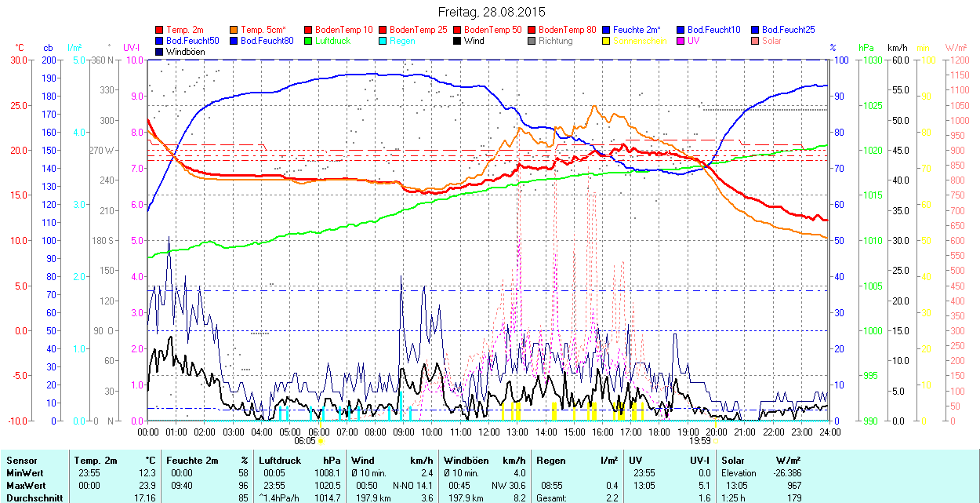Viewport: 980px width, 503px height.
Task: Click the magenta UV legend swatch
Action: (680, 40)
